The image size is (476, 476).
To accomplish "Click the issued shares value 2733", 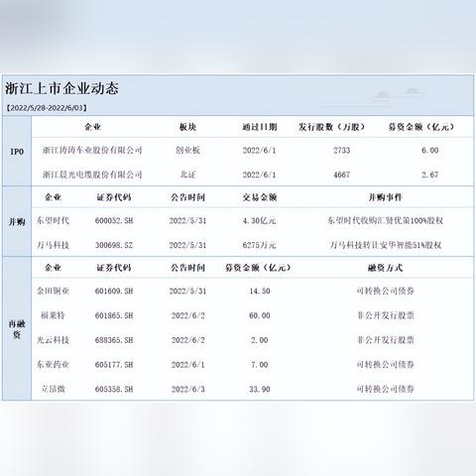I will coord(341,151).
